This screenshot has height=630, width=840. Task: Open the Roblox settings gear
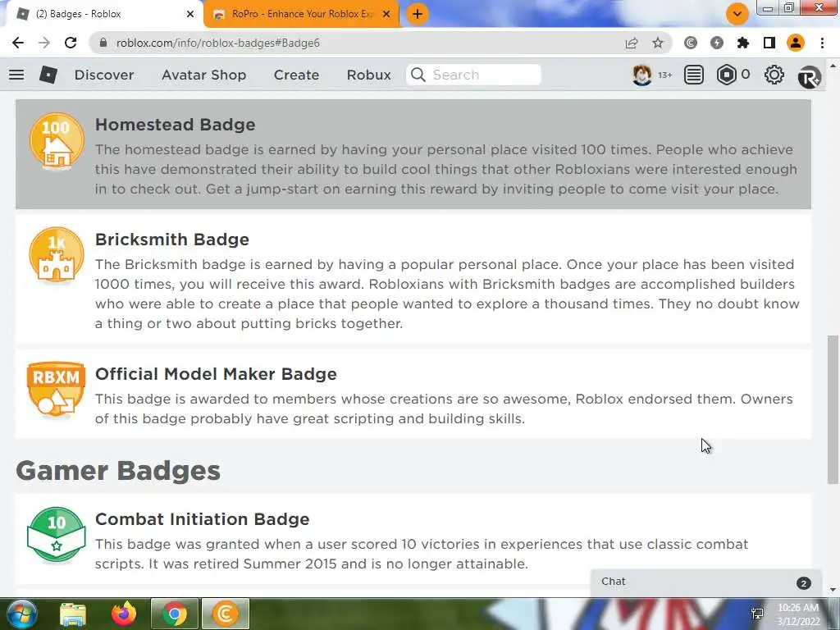click(x=774, y=75)
